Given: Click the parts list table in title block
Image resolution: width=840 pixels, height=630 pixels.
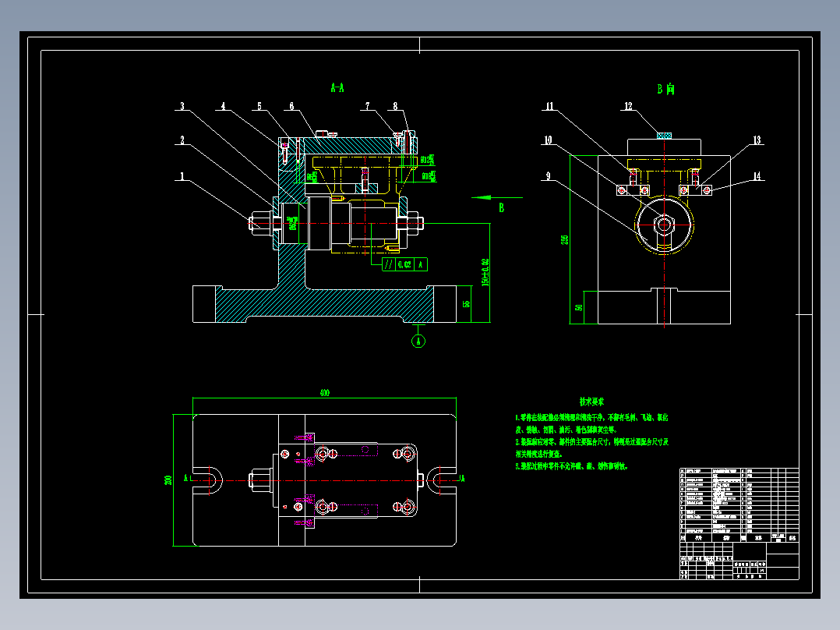Looking at the screenshot, I should pos(739,504).
